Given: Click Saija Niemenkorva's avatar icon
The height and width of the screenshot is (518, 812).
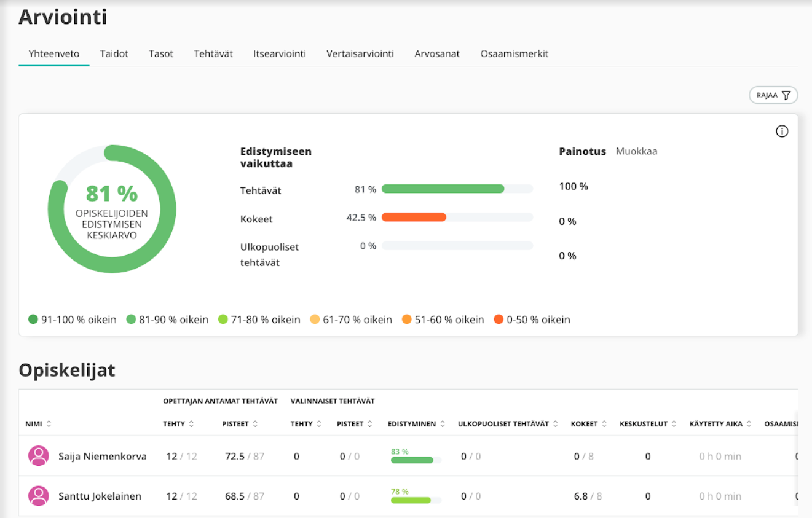Looking at the screenshot, I should pos(39,456).
